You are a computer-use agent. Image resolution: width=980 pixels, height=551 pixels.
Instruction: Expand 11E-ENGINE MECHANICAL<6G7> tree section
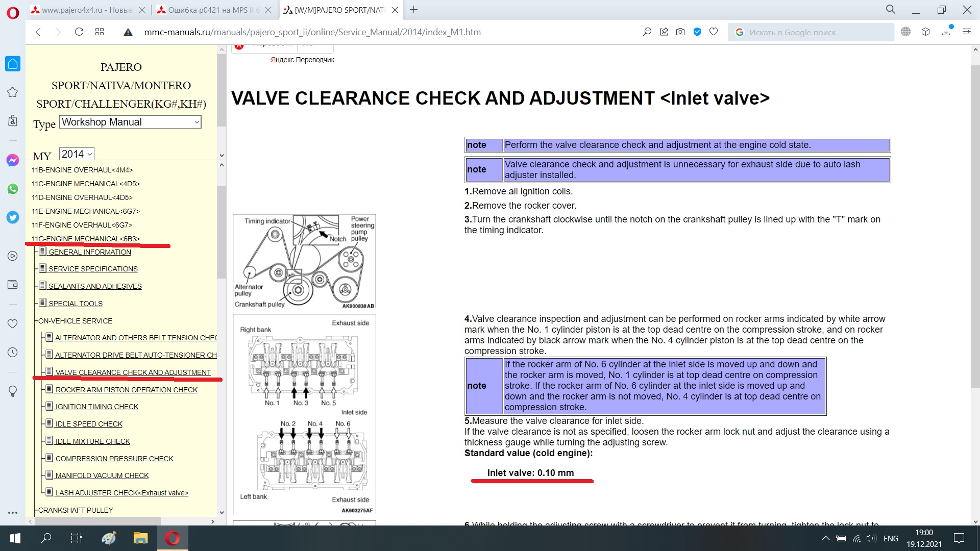point(85,211)
